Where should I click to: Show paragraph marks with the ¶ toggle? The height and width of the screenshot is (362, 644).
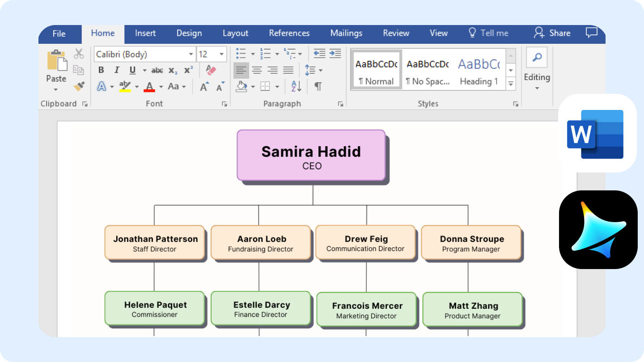point(318,86)
